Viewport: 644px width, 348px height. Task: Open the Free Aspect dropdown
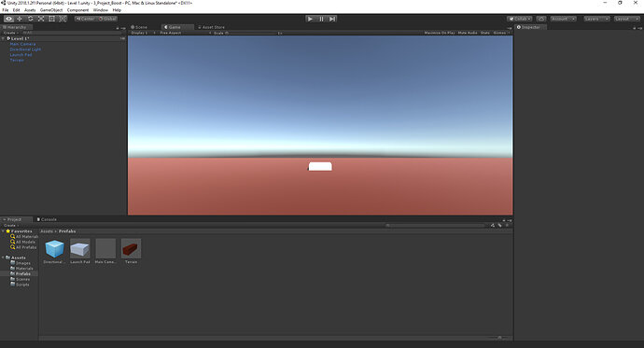[185, 33]
